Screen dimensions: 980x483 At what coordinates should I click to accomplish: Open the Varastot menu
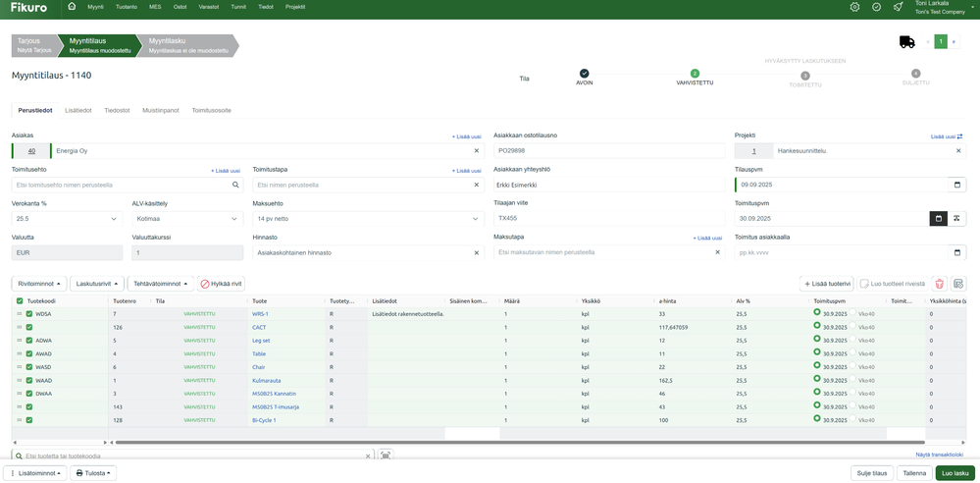point(207,7)
